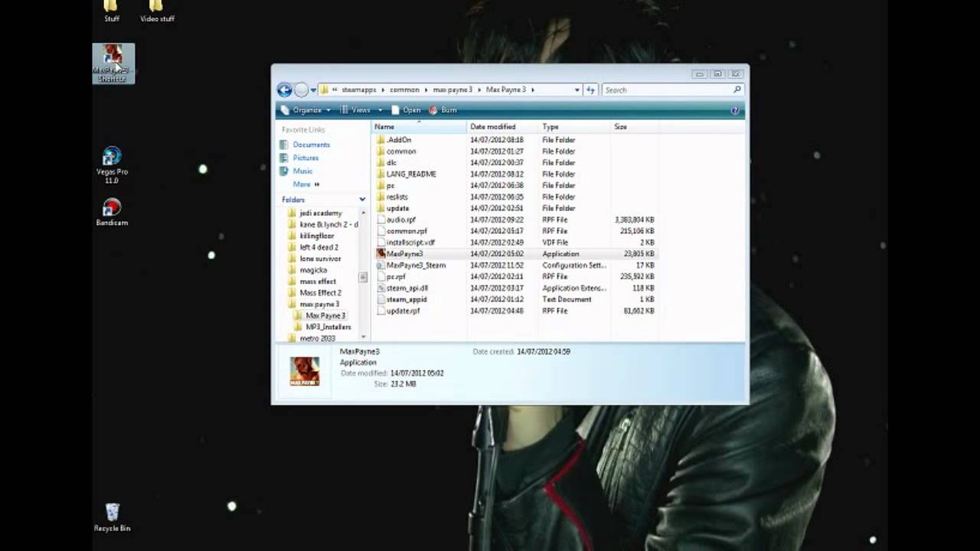Screen dimensions: 980x551
Task: Click the Open toolbar button
Action: click(406, 110)
